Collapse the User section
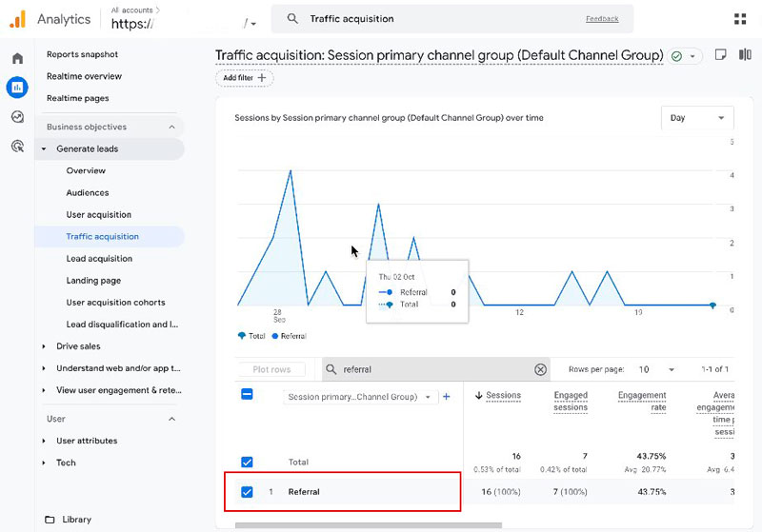 pos(171,419)
